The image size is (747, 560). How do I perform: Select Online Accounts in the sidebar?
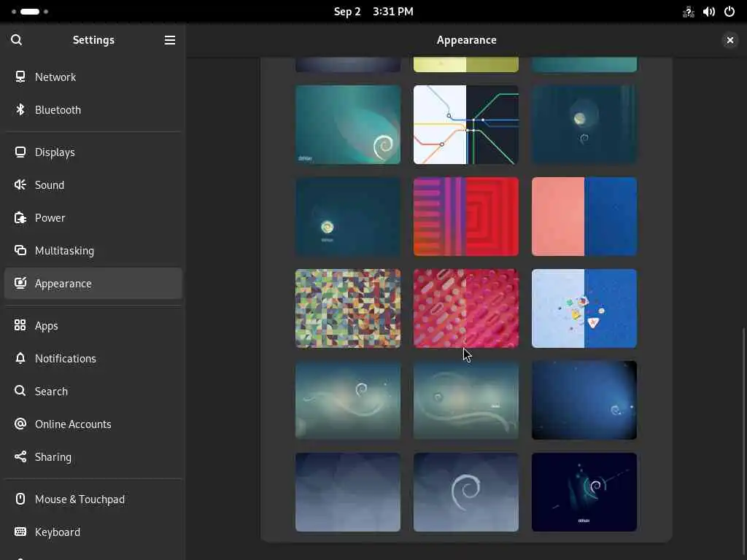(x=93, y=424)
